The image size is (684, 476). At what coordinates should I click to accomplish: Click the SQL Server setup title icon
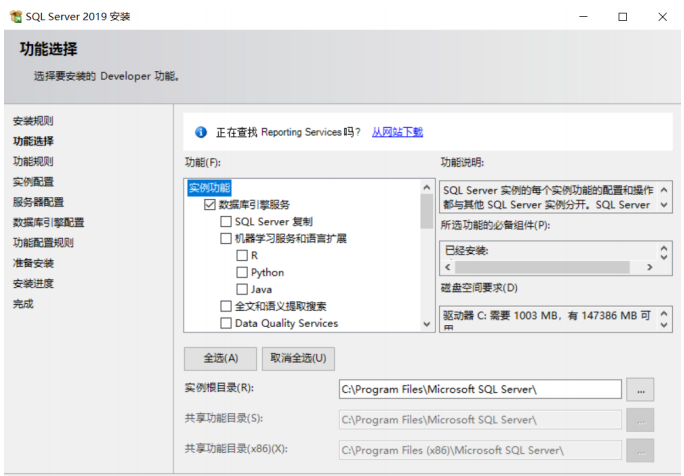click(x=16, y=17)
